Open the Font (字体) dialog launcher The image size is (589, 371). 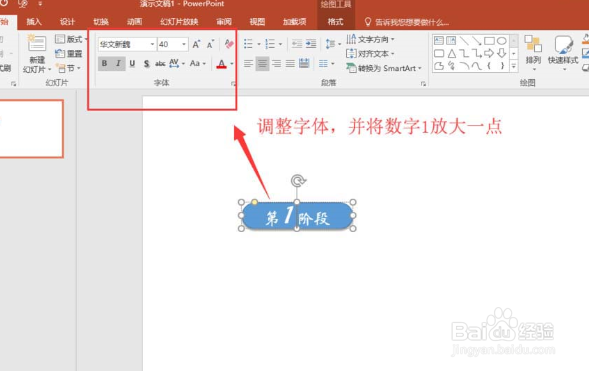click(x=233, y=84)
